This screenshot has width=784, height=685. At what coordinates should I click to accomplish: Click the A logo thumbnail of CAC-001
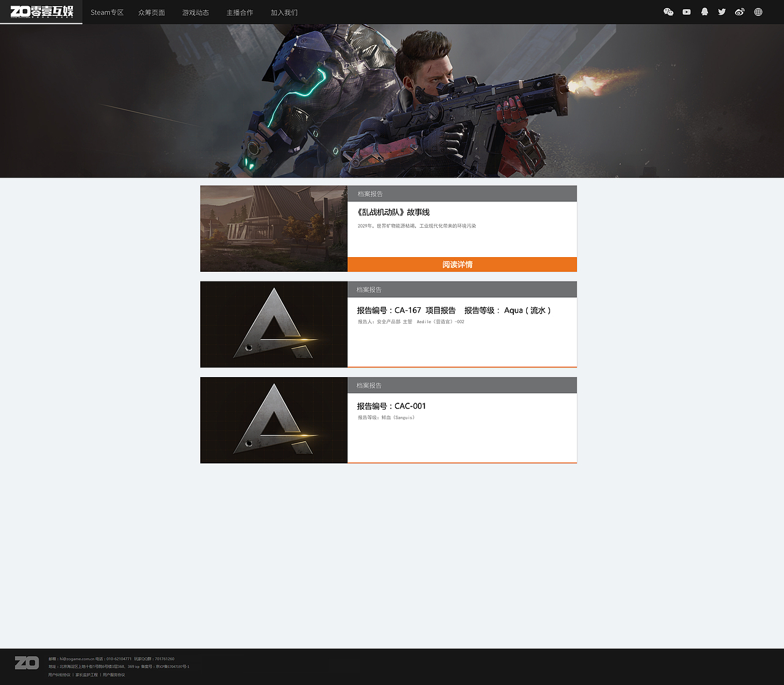(x=274, y=420)
